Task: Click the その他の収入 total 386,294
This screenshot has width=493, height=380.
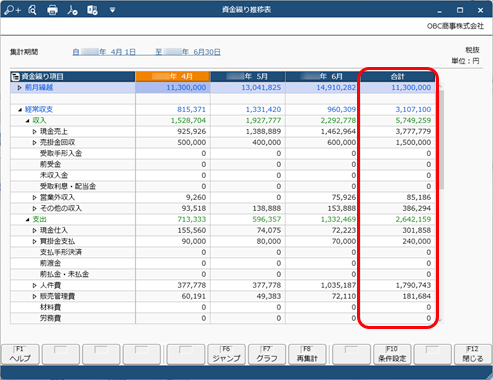Action: click(x=417, y=209)
